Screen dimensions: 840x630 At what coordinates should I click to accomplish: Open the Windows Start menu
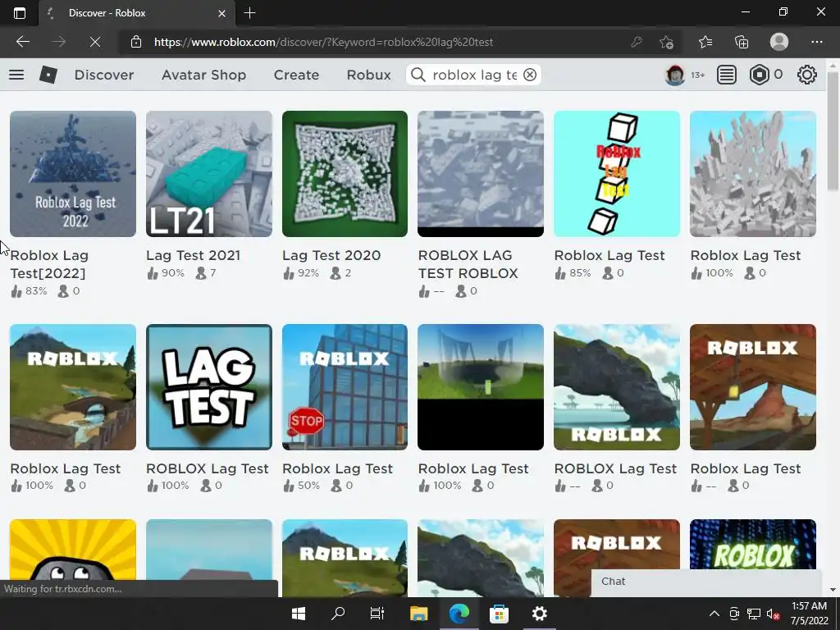pyautogui.click(x=299, y=614)
